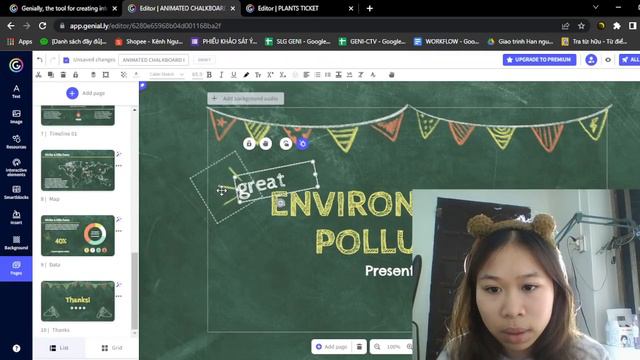Save the unsaved changes icon

66,60
